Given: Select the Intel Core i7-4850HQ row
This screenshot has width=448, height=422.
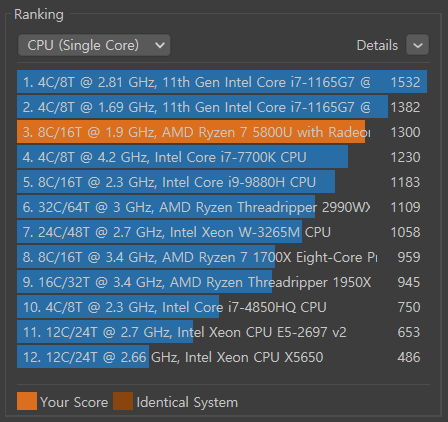Looking at the screenshot, I should point(222,307).
